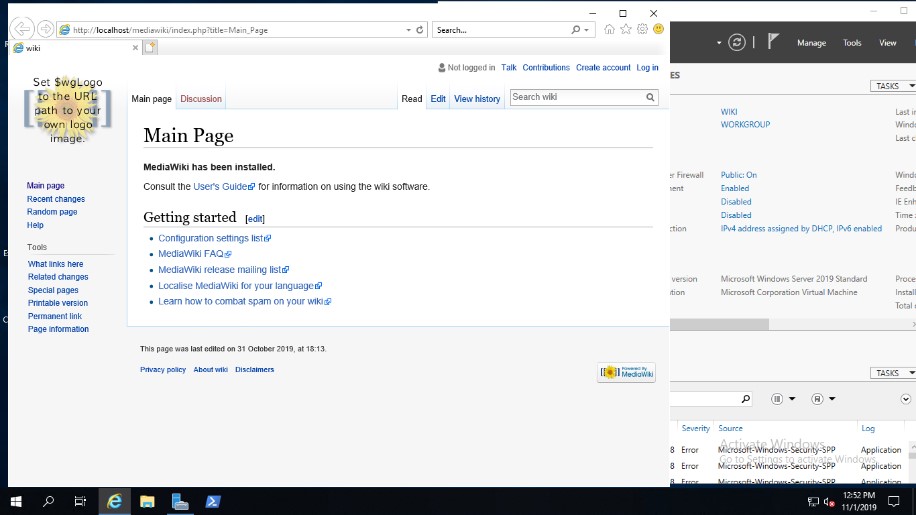Click the browser search magnifier icon
The width and height of the screenshot is (916, 515).
click(575, 30)
